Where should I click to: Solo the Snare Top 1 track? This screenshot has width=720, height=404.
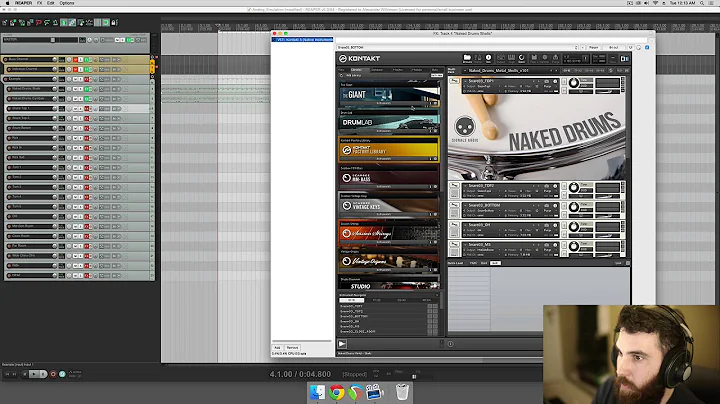coord(81,108)
